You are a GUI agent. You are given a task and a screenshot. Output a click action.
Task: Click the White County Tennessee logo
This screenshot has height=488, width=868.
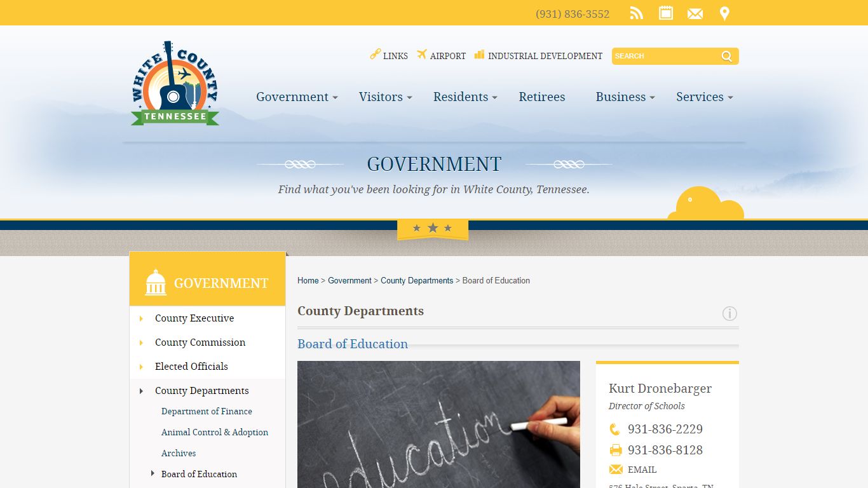[x=175, y=83]
